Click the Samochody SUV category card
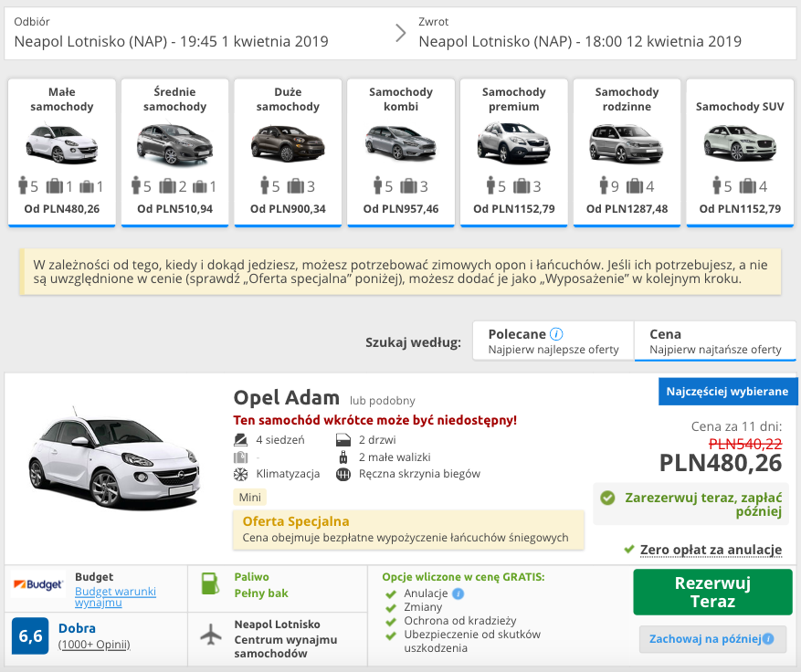 pyautogui.click(x=740, y=151)
